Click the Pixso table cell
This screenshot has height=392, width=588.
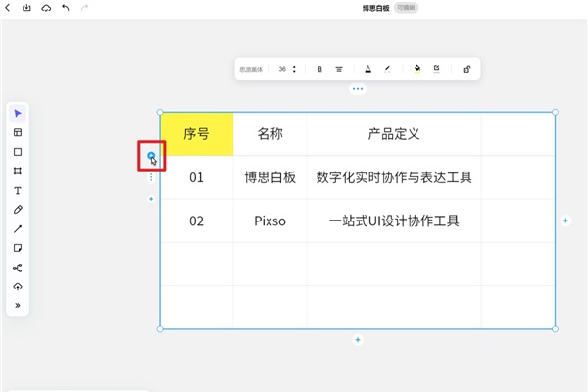click(x=270, y=220)
